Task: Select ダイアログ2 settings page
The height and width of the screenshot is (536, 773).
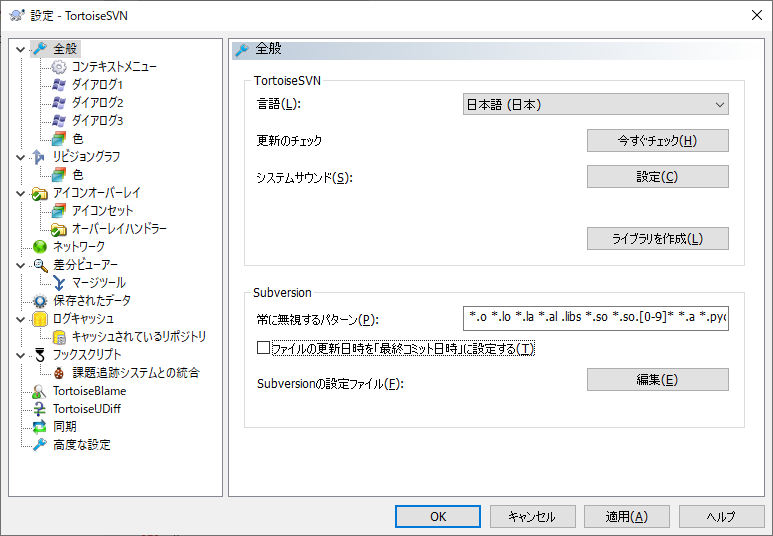Action: point(98,103)
